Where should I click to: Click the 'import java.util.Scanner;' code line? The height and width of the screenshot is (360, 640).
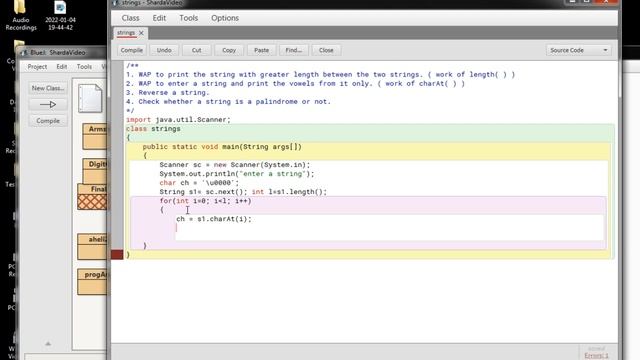(178, 120)
